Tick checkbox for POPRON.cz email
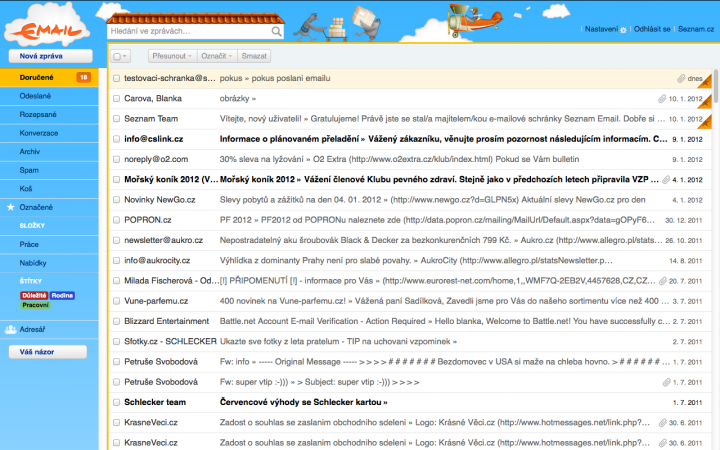Viewport: 720px width, 450px height. tap(117, 220)
